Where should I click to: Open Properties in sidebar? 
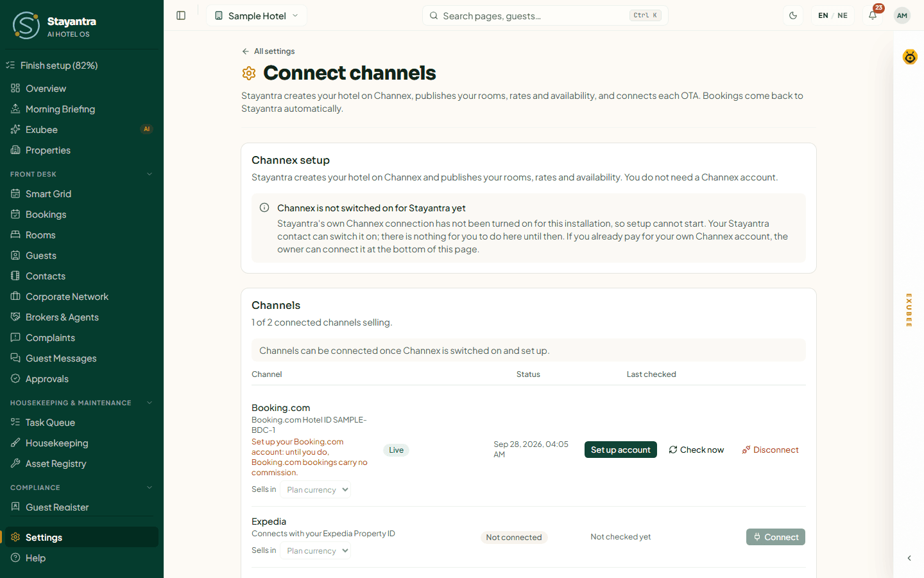click(x=81, y=150)
